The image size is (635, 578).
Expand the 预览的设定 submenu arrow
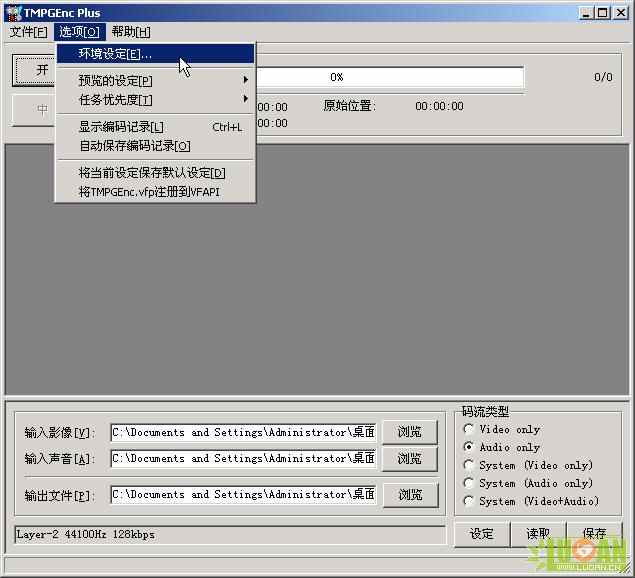pos(245,80)
